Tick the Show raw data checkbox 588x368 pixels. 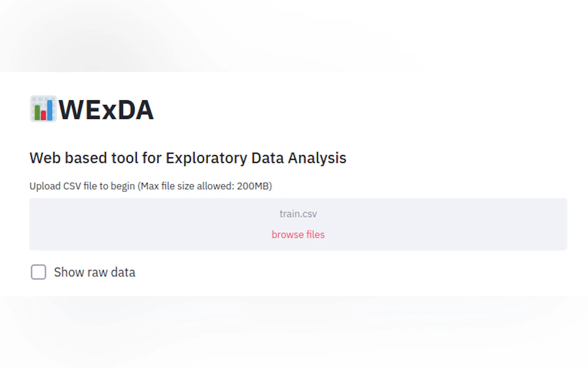(x=38, y=272)
